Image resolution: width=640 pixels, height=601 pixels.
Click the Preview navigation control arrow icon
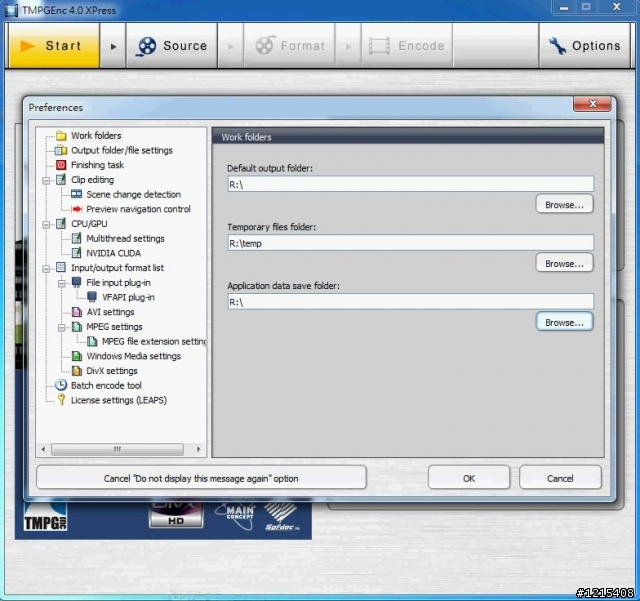[76, 209]
